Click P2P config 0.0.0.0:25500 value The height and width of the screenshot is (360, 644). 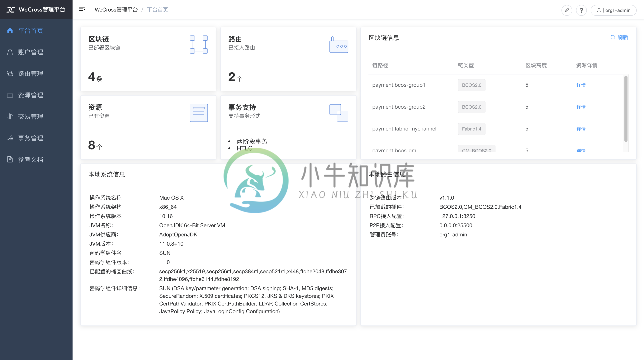pos(456,225)
